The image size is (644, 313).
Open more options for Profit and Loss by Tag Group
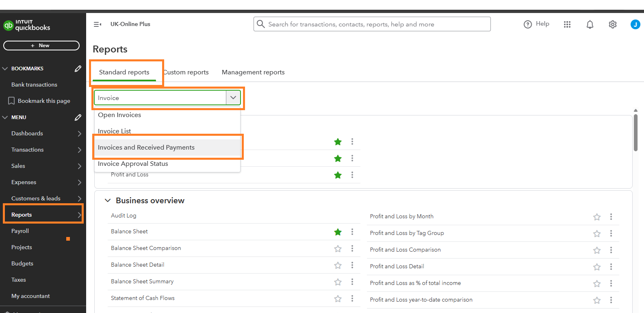pos(611,233)
